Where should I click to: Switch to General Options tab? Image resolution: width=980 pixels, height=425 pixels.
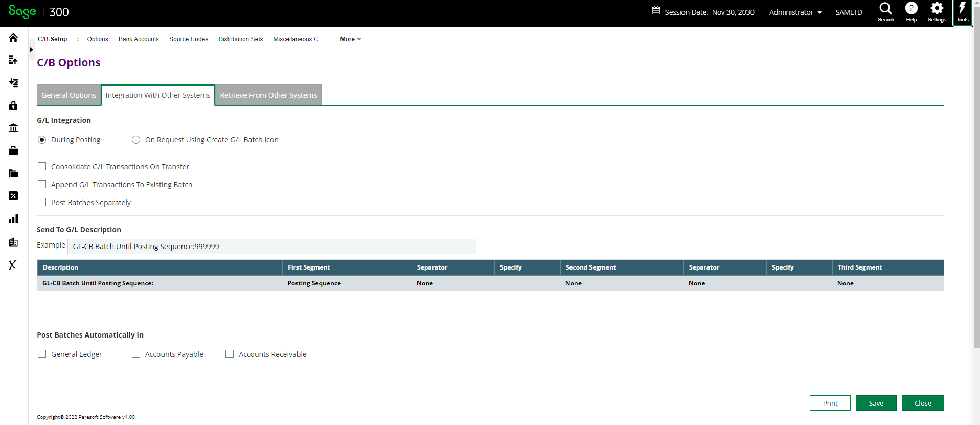click(69, 95)
